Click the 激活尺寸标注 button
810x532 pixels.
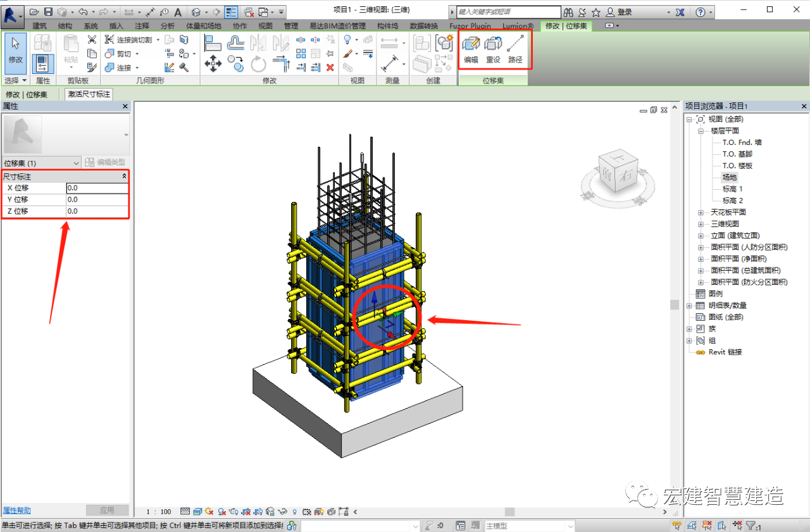89,94
